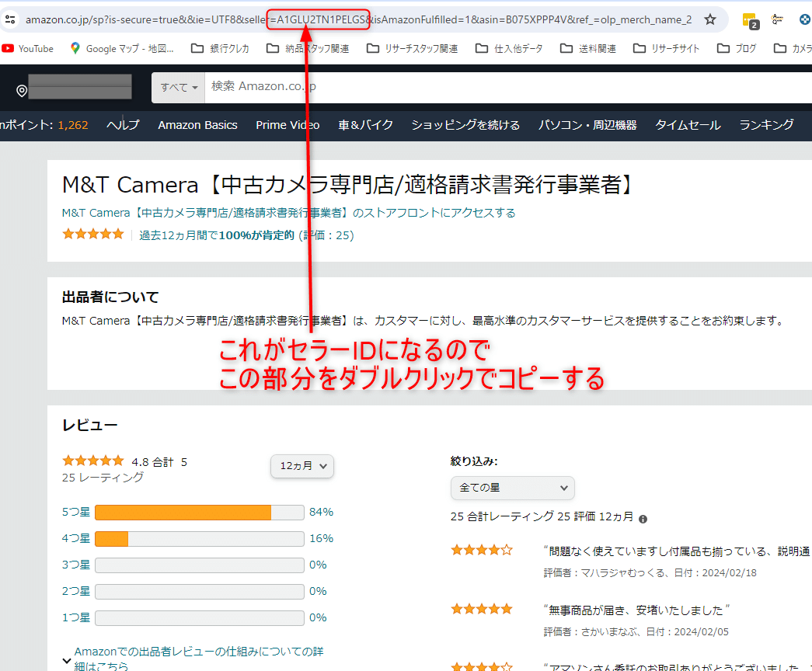Select ショッピングを続ける in nav bar
Image resolution: width=812 pixels, height=671 pixels.
tap(465, 125)
